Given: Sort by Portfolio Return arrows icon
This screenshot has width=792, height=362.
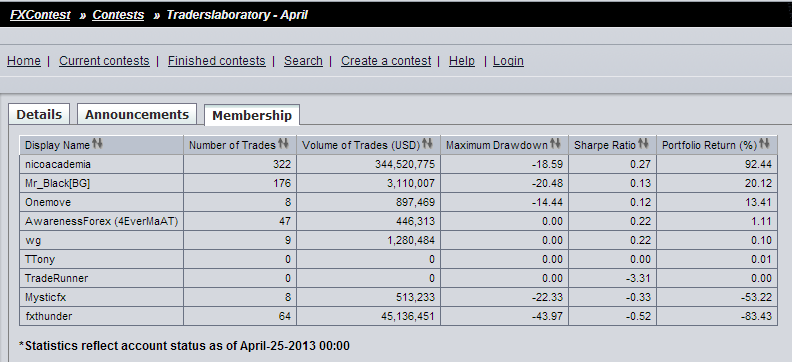Looking at the screenshot, I should pyautogui.click(x=764, y=144).
